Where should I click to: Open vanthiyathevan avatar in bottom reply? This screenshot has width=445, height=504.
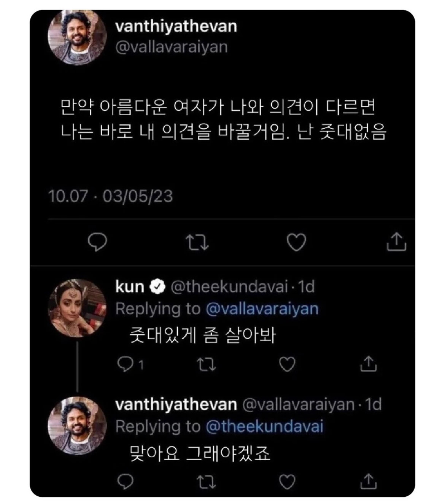[x=77, y=426]
